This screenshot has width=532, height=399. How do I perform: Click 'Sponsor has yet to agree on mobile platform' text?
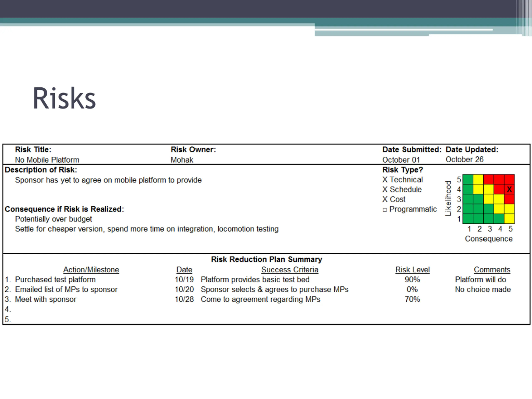108,180
